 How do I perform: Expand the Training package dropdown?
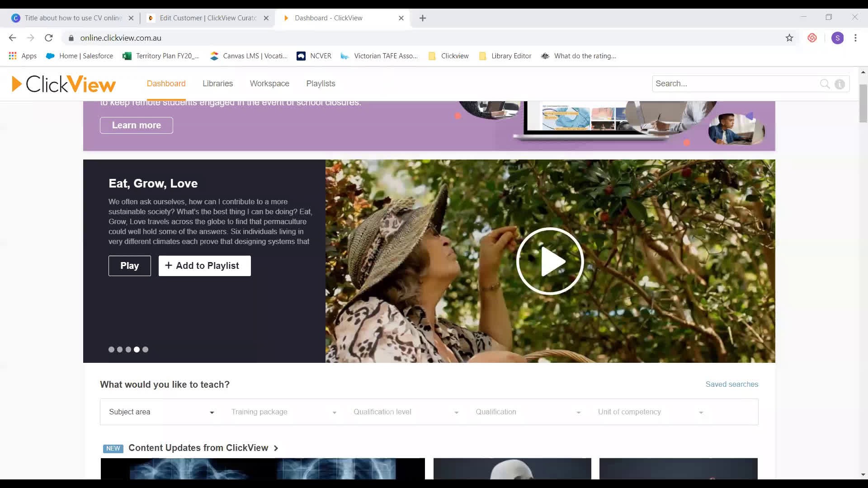283,412
